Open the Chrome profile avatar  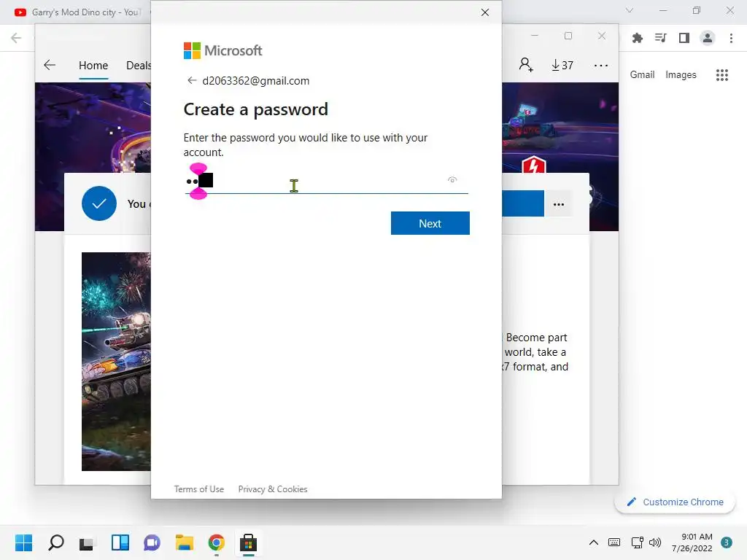point(708,38)
